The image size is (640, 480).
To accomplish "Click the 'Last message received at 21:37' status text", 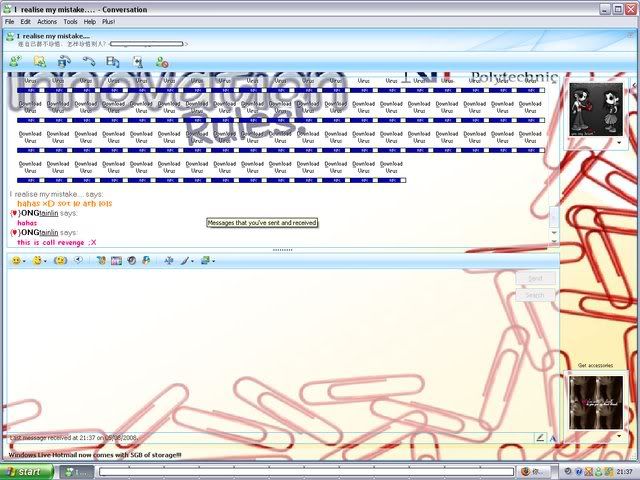I will click(73, 438).
